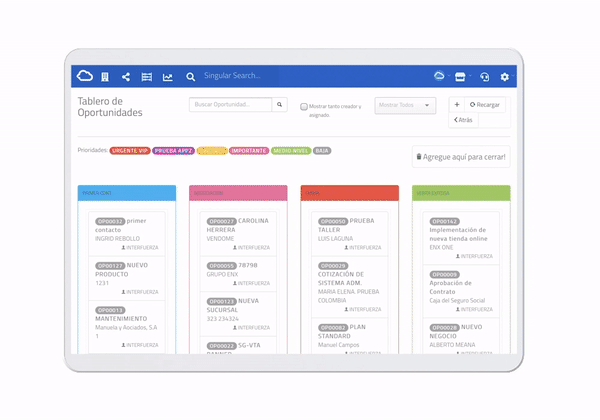Image resolution: width=600 pixels, height=420 pixels.
Task: Click Caja del Seguro Social text
Action: coord(457,300)
